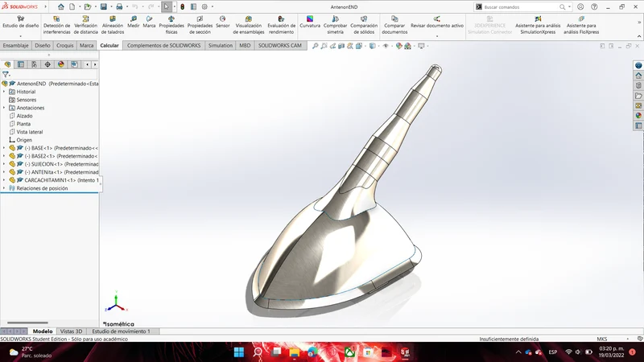Open the Help question mark icon

click(x=594, y=6)
